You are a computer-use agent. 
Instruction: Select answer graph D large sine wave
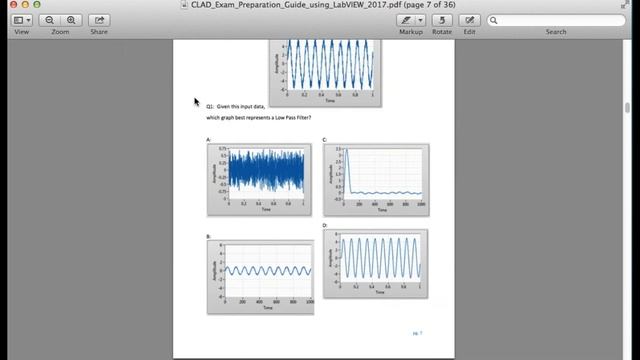(x=376, y=264)
